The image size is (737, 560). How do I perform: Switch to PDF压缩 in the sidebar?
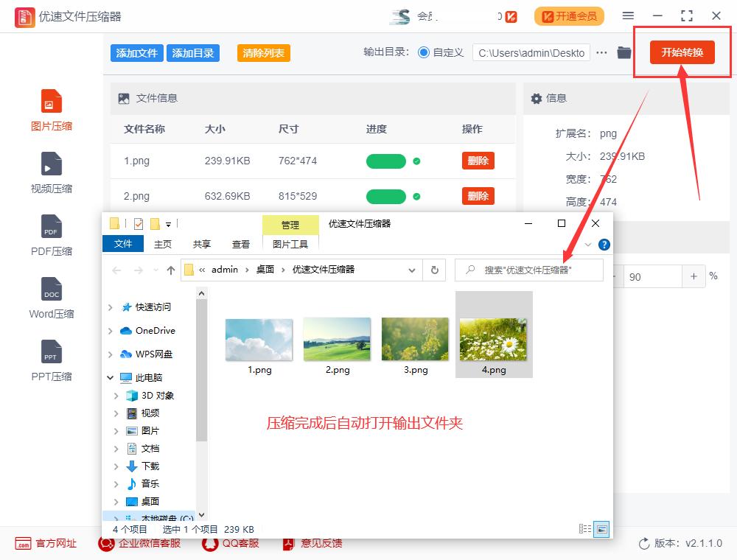pos(51,236)
